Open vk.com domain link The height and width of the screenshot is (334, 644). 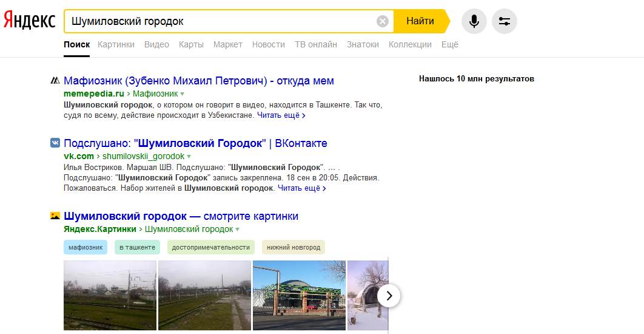[79, 156]
